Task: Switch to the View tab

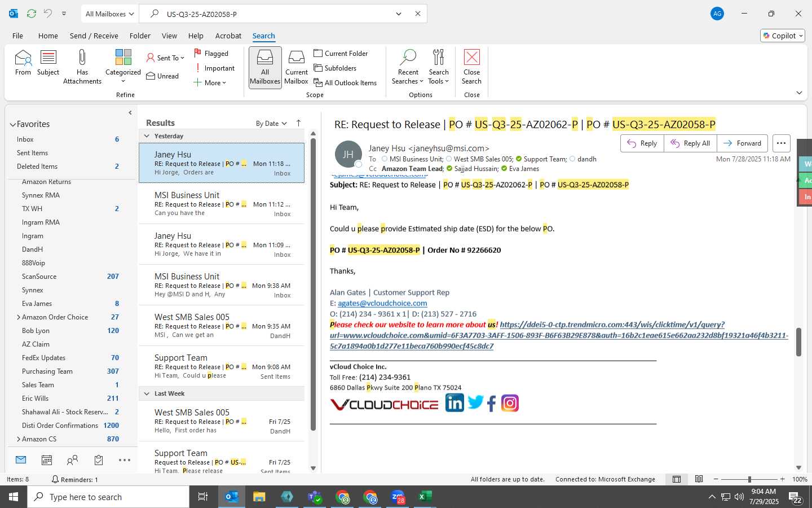Action: [x=169, y=36]
